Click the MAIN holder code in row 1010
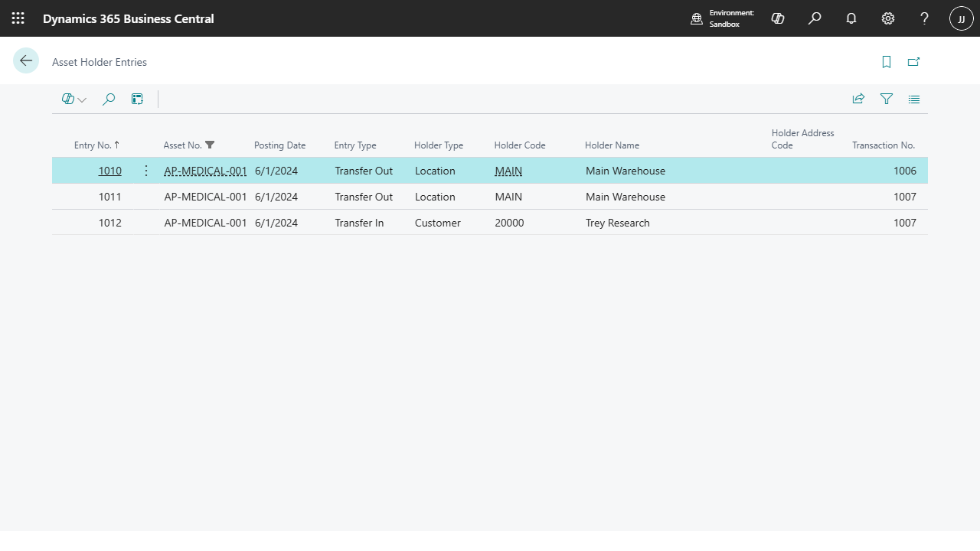 tap(508, 171)
